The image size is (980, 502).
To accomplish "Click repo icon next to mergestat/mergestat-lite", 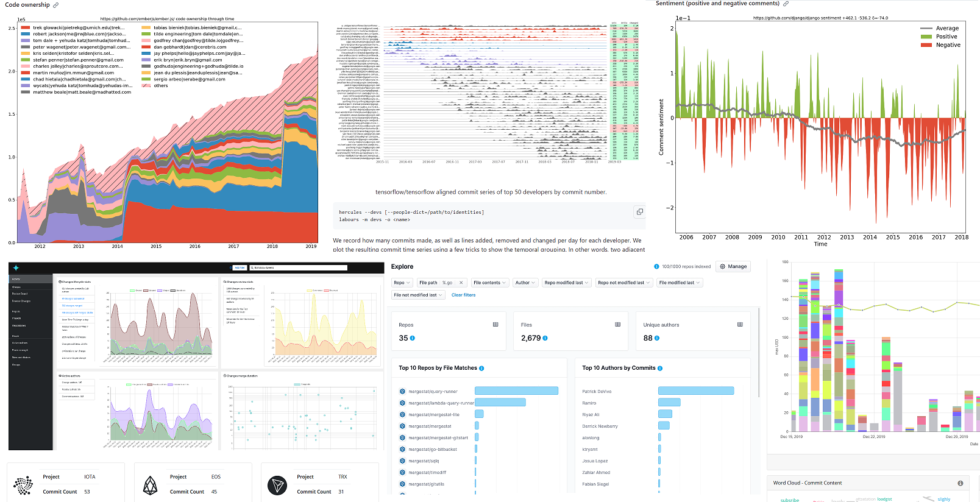I will (402, 415).
